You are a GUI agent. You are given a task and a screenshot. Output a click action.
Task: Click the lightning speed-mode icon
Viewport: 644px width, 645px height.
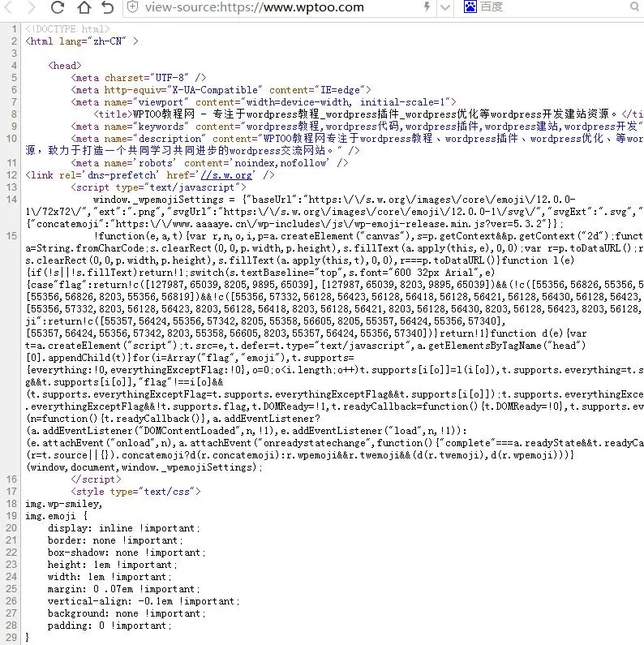click(427, 6)
